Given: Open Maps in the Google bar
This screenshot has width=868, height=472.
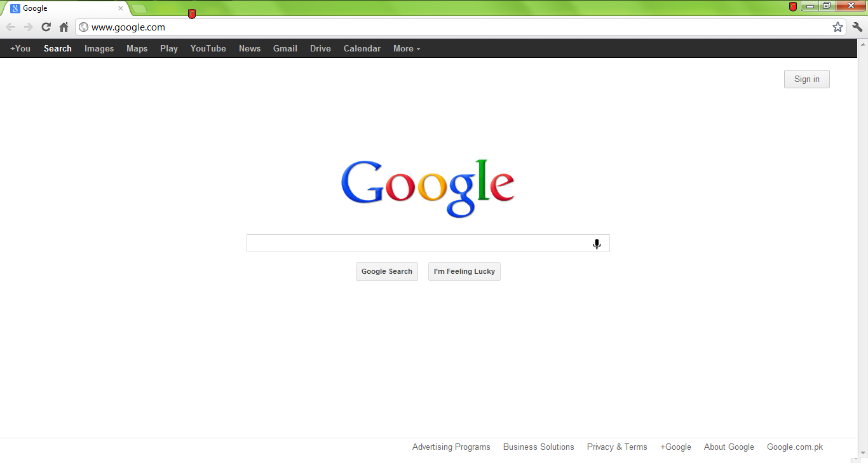Looking at the screenshot, I should 137,48.
